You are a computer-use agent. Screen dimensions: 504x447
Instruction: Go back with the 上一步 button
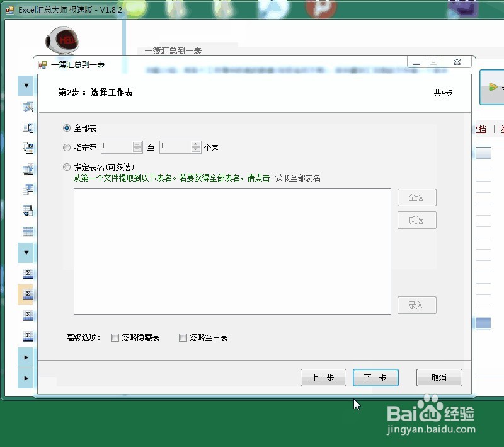click(323, 378)
